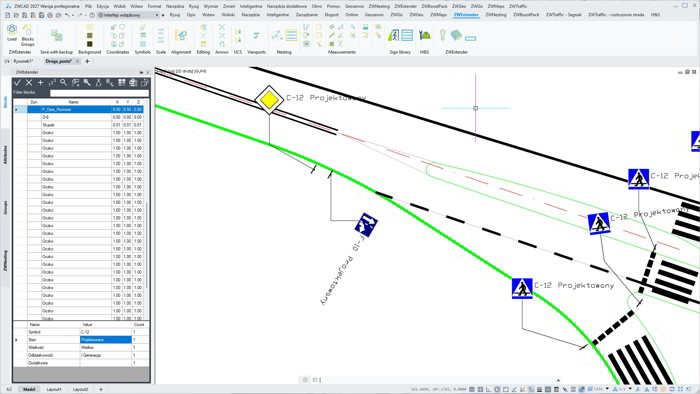The image size is (700, 394).
Task: Click the lightest Background color swatch
Action: [x=90, y=28]
